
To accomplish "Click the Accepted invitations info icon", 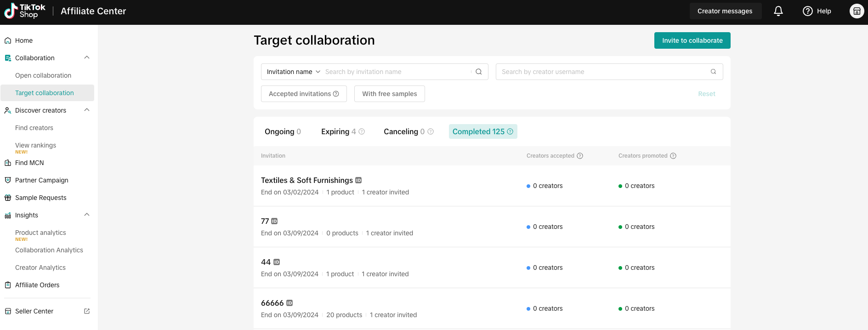I will [336, 94].
